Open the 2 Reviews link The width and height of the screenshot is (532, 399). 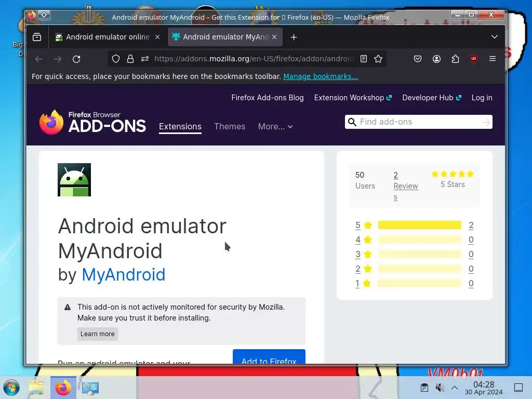(405, 186)
